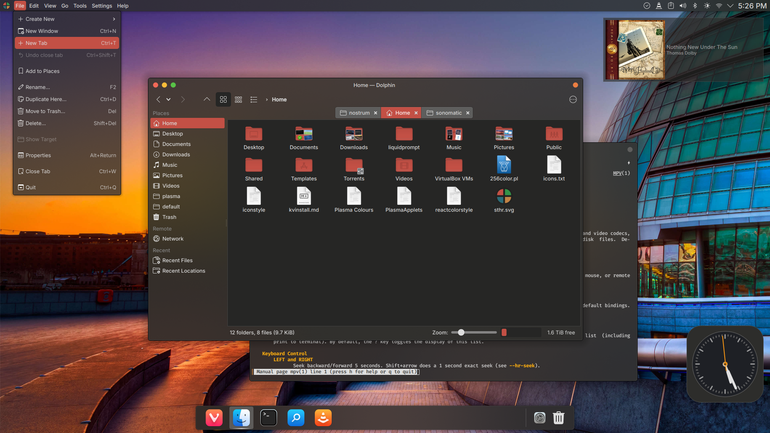Close the nostrum tab

[x=376, y=113]
